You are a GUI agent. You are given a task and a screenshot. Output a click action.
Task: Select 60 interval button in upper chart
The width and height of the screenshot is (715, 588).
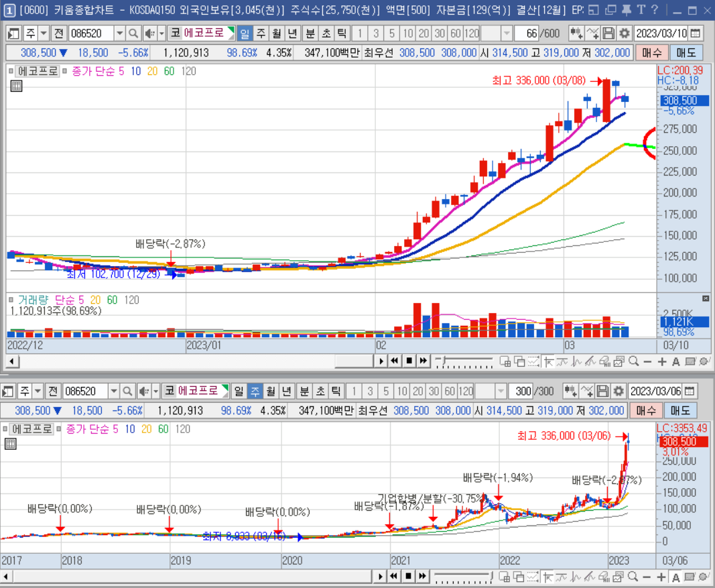click(x=456, y=34)
